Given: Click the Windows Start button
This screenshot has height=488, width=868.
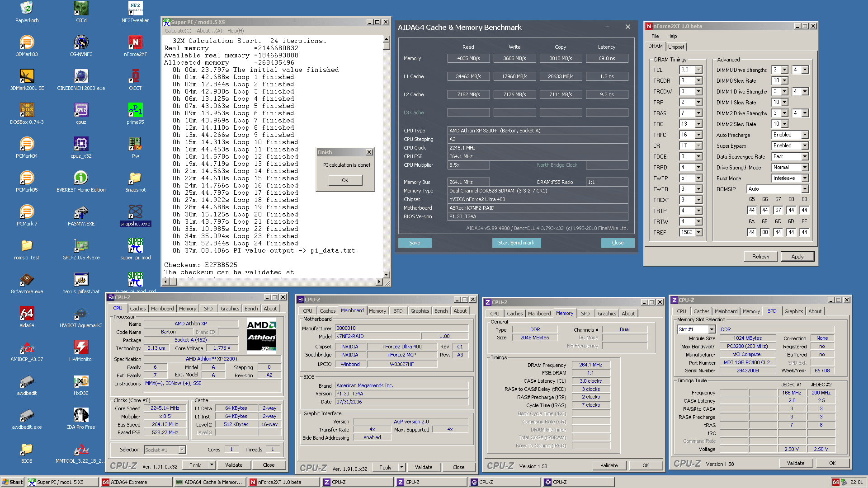Looking at the screenshot, I should (12, 482).
